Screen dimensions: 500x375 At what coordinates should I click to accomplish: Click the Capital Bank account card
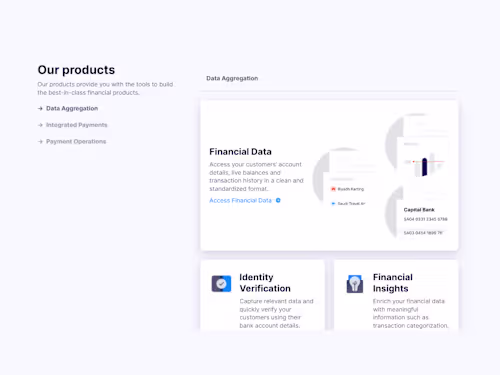423,220
